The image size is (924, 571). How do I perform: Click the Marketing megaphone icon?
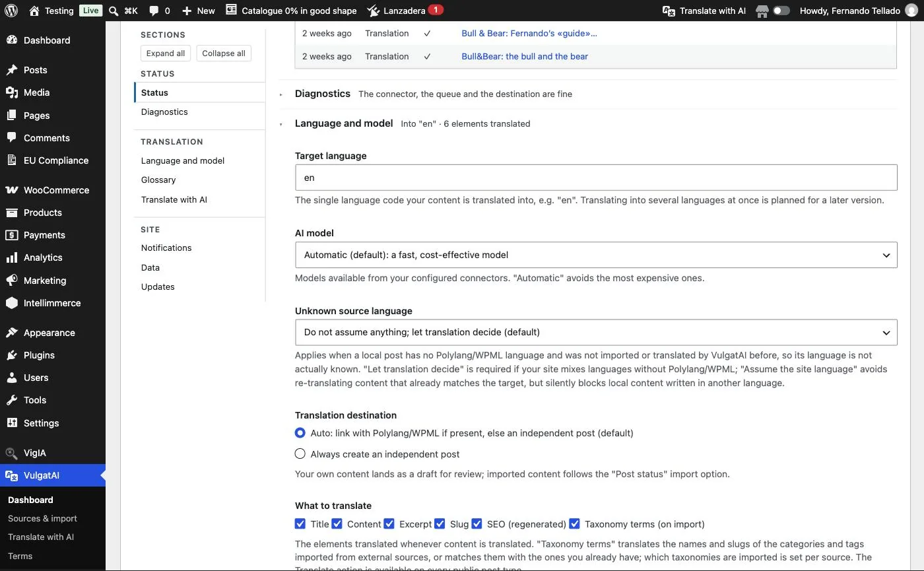[x=12, y=281]
